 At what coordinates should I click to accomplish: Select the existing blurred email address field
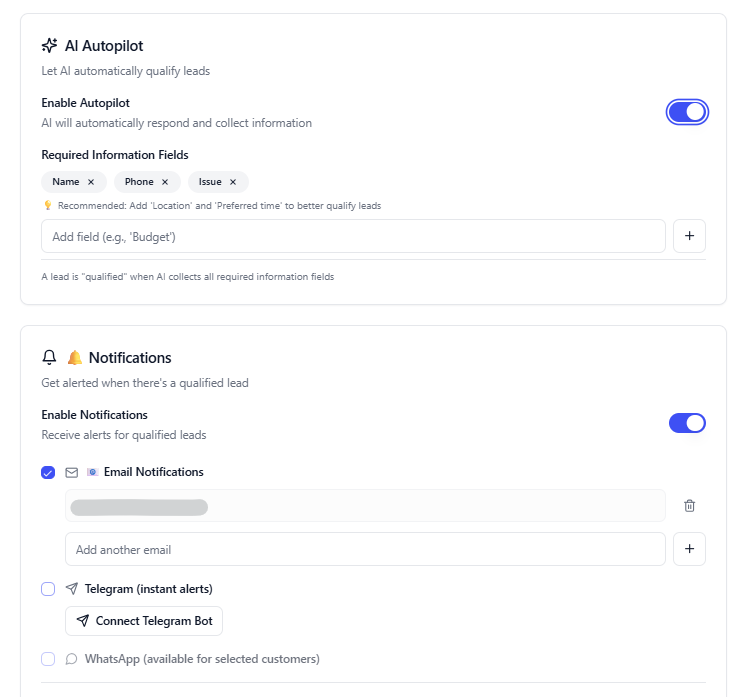[365, 506]
